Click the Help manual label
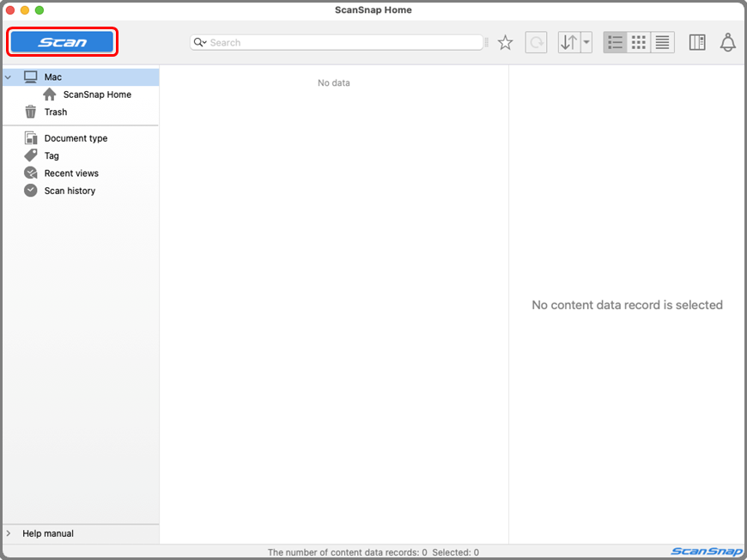Image resolution: width=747 pixels, height=560 pixels. (48, 533)
